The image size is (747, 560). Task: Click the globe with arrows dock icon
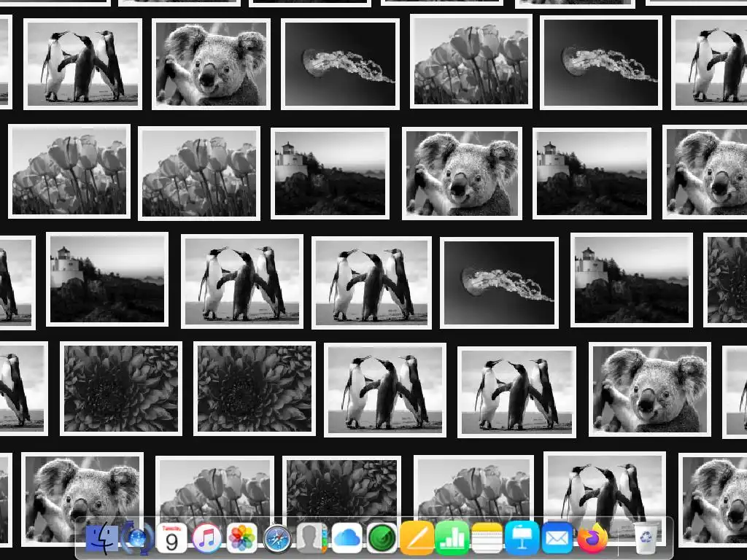[137, 539]
